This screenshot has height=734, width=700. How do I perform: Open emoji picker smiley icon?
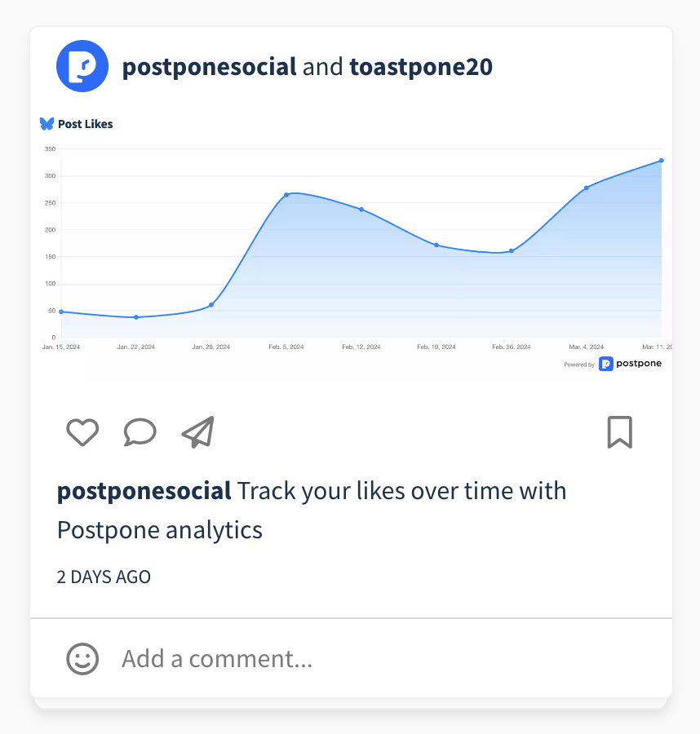[x=82, y=659]
